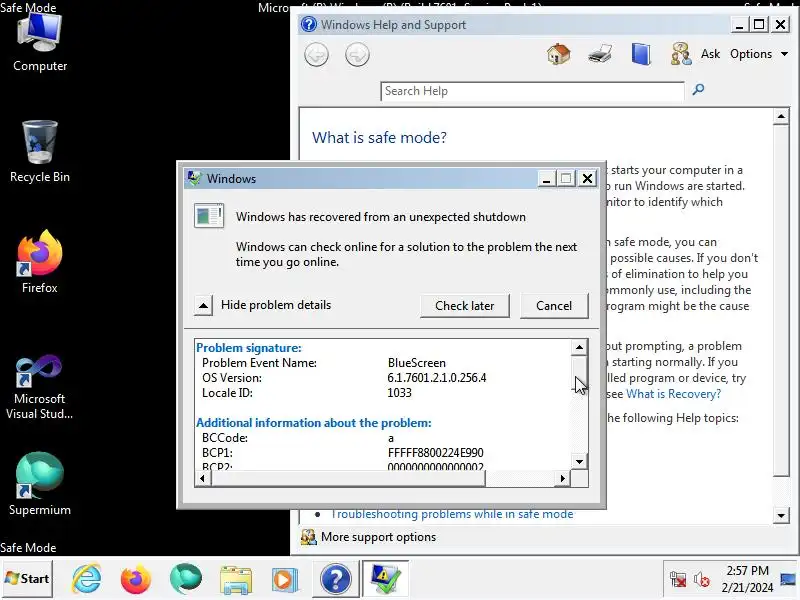Select the BlueScreen event name value

(416, 363)
